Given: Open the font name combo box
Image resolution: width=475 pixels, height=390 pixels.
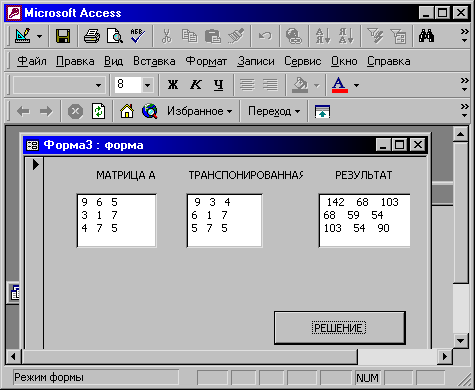Looking at the screenshot, I should tap(59, 85).
